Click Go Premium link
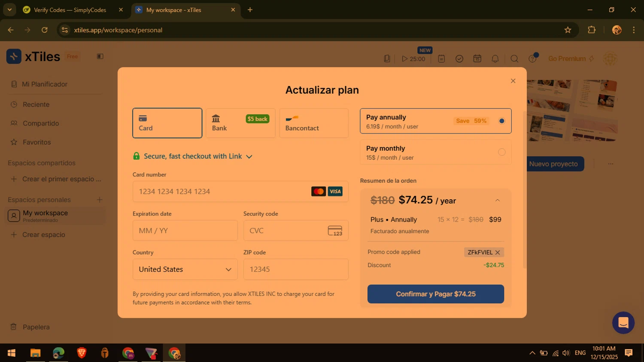The width and height of the screenshot is (644, 362). pos(571,59)
